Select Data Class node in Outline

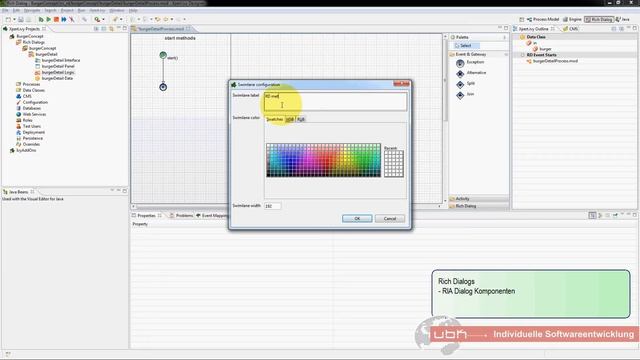coord(536,37)
